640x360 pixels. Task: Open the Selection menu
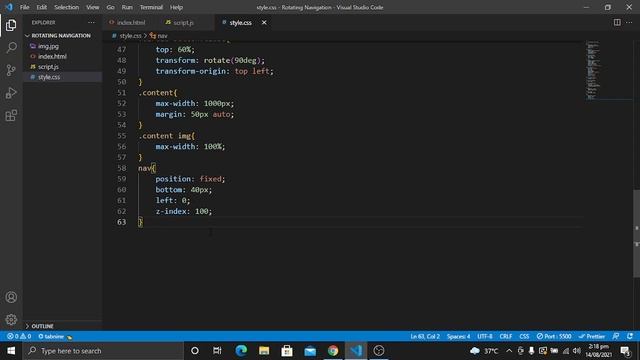[x=67, y=7]
